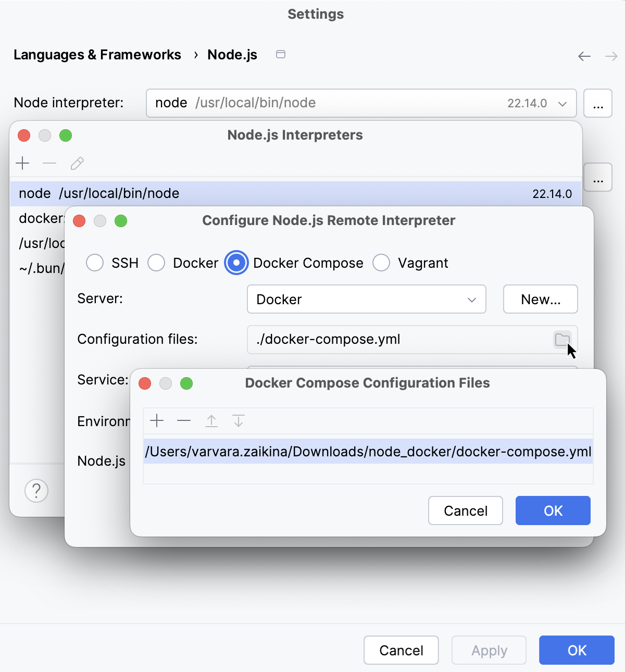The height and width of the screenshot is (672, 625).
Task: Edit the interpreter with the pencil icon
Action: pyautogui.click(x=77, y=163)
